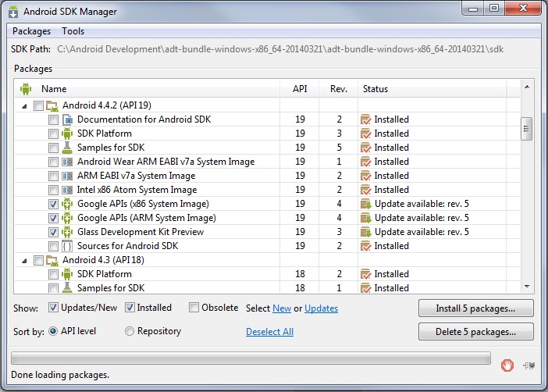Screen dimensions: 548x392
Task: Click the Install 5 packages button
Action: [x=475, y=308]
